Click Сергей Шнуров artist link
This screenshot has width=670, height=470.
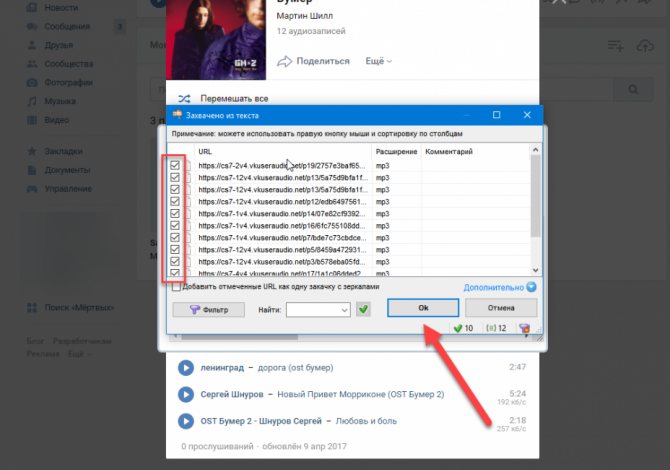(x=232, y=394)
